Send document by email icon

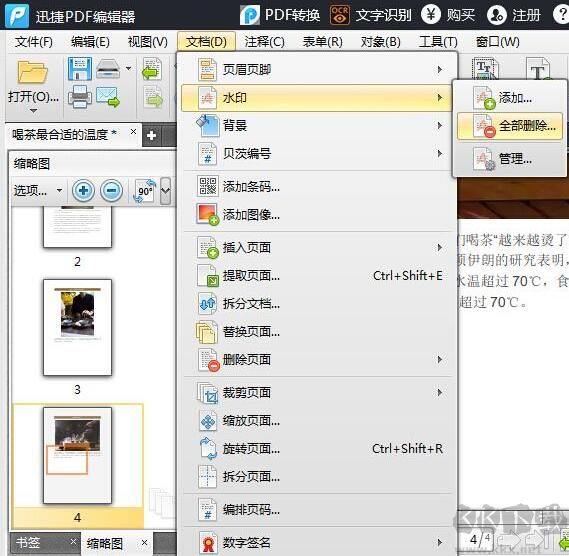(108, 97)
